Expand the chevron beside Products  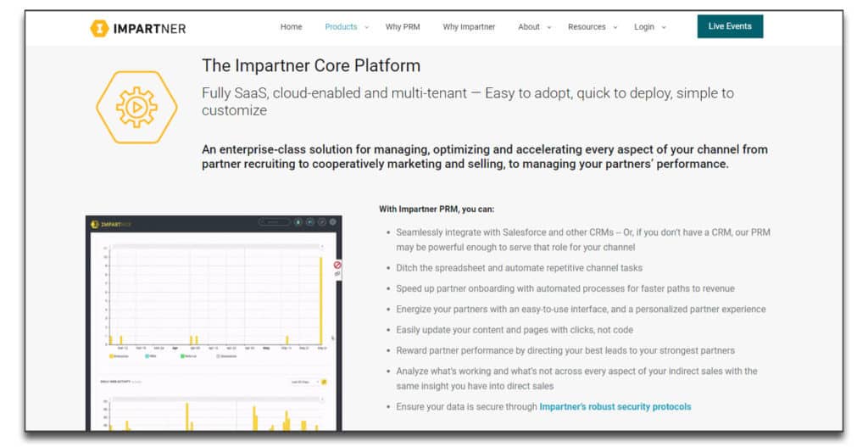[x=366, y=27]
